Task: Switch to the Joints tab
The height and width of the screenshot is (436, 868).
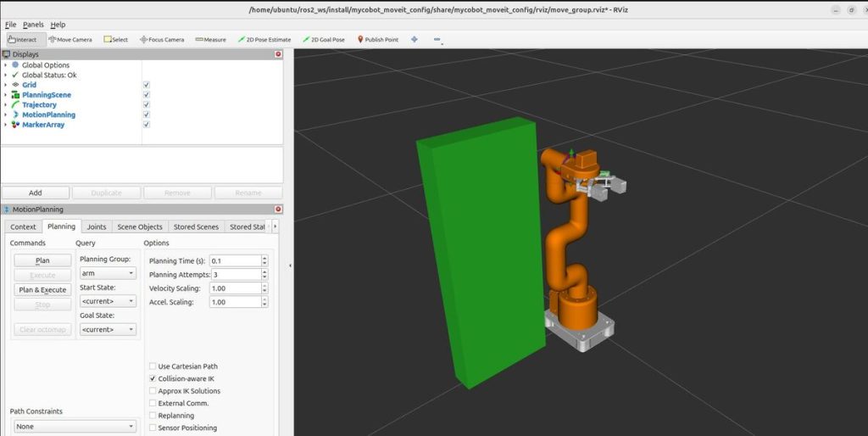Action: 97,226
